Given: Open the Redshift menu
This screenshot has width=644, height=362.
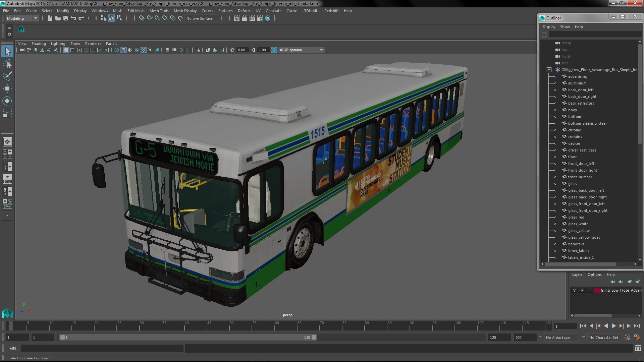Looking at the screenshot, I should click(331, 11).
